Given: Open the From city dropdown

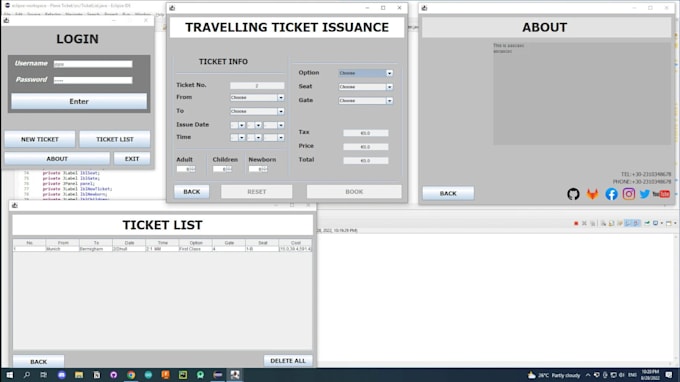Looking at the screenshot, I should pyautogui.click(x=257, y=98).
